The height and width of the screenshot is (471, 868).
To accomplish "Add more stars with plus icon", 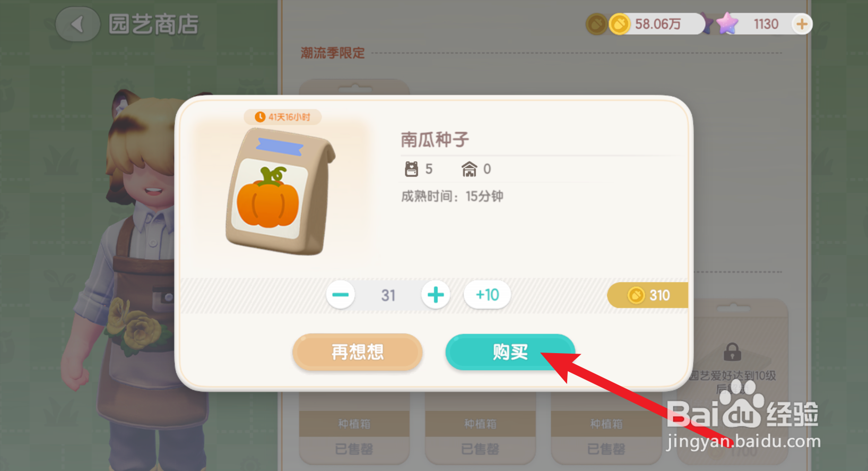I will tap(802, 24).
